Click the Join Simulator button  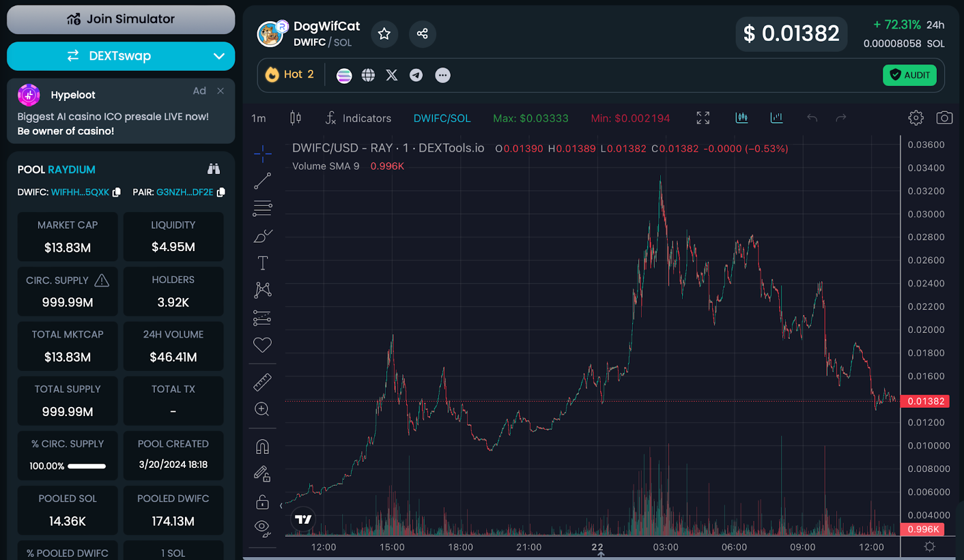(120, 19)
